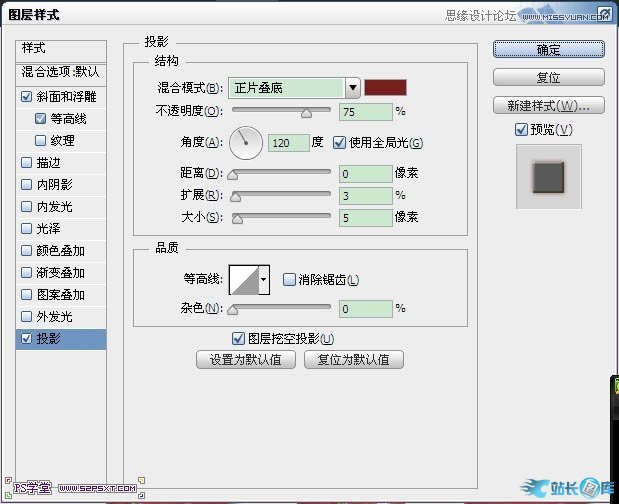Toggle the 预览 checkbox
619x504 pixels.
pos(520,129)
